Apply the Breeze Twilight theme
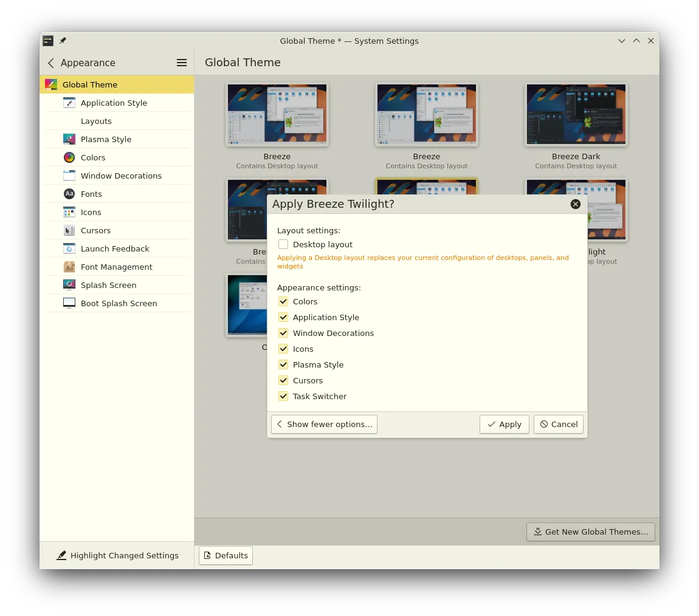The image size is (699, 616). (504, 424)
